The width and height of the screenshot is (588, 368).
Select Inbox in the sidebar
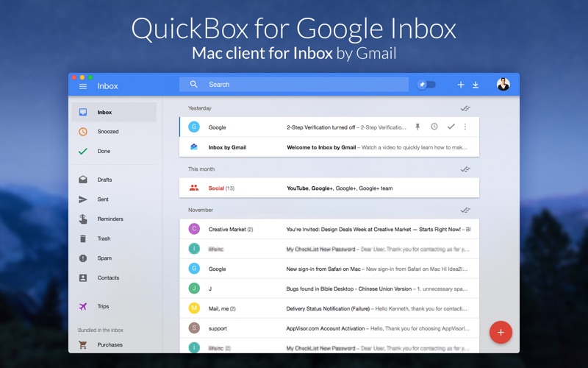[114, 112]
